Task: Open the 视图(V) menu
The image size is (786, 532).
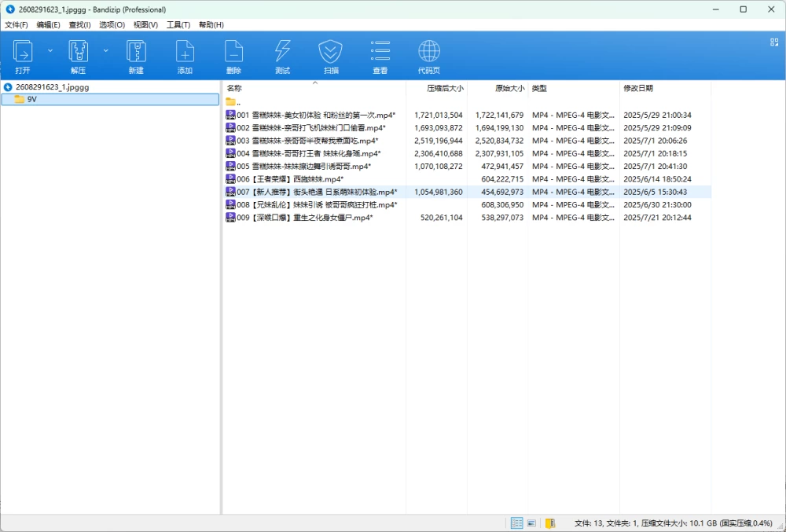Action: click(x=145, y=24)
